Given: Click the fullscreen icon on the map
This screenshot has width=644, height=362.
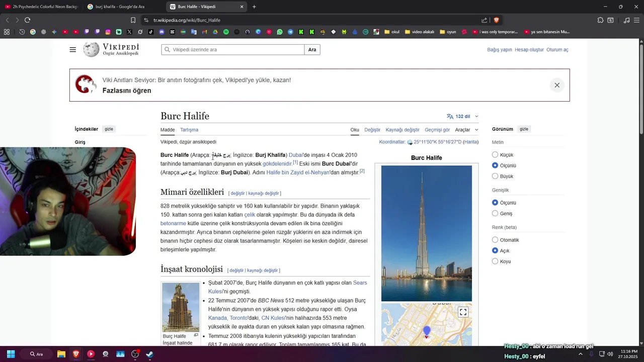Looking at the screenshot, I should click(x=463, y=312).
